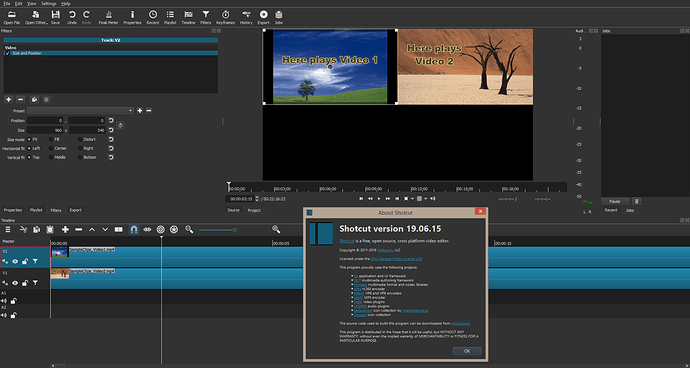Viewport: 690px width, 368px height.
Task: Click the timeline zoom in magnifier
Action: coord(276,229)
